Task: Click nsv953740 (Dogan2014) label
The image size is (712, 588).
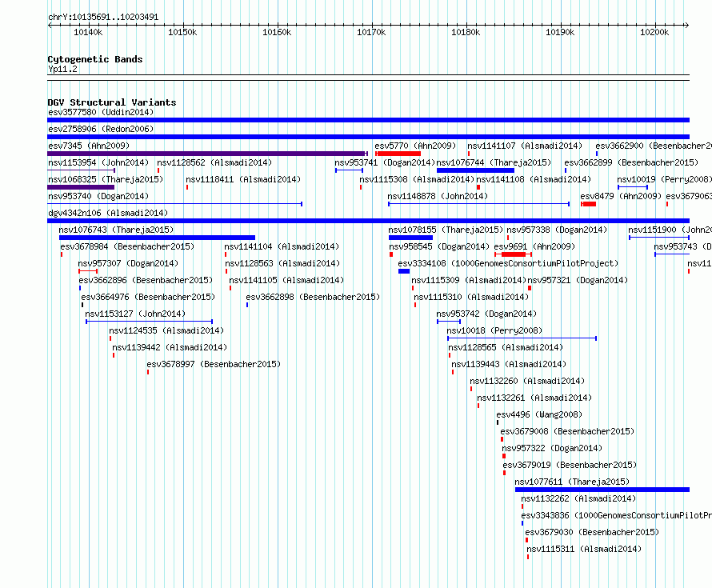Action: [x=98, y=196]
